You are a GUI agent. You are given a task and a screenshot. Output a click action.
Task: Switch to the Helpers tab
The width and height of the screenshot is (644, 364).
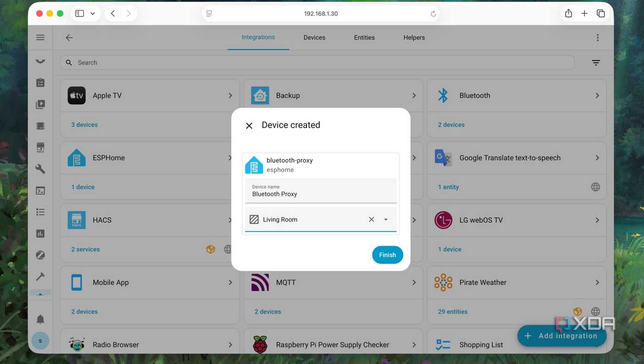414,38
